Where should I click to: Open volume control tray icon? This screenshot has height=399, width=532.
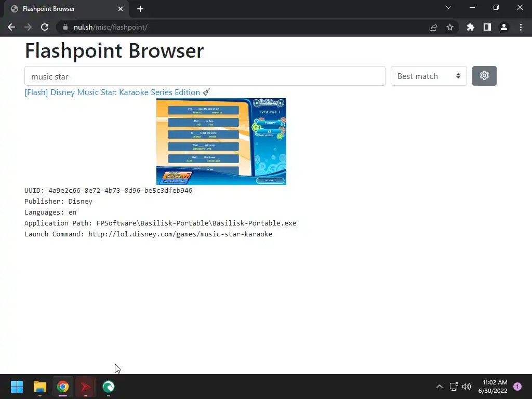click(x=467, y=387)
